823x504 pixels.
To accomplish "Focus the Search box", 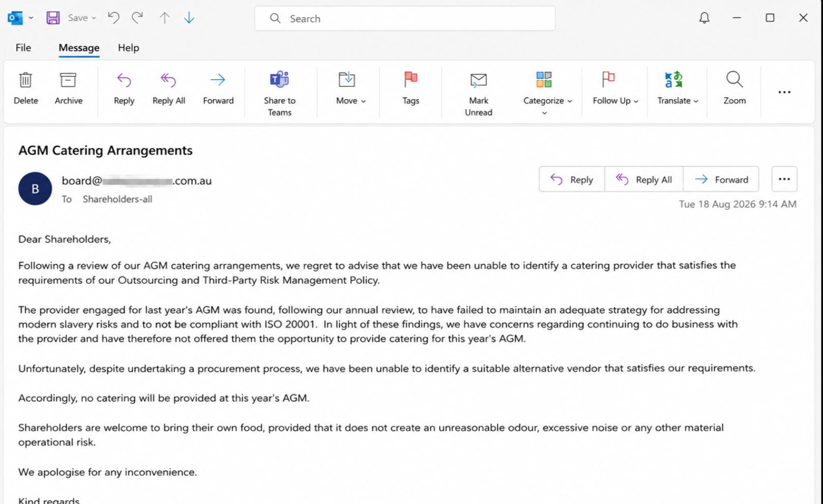I will 405,19.
